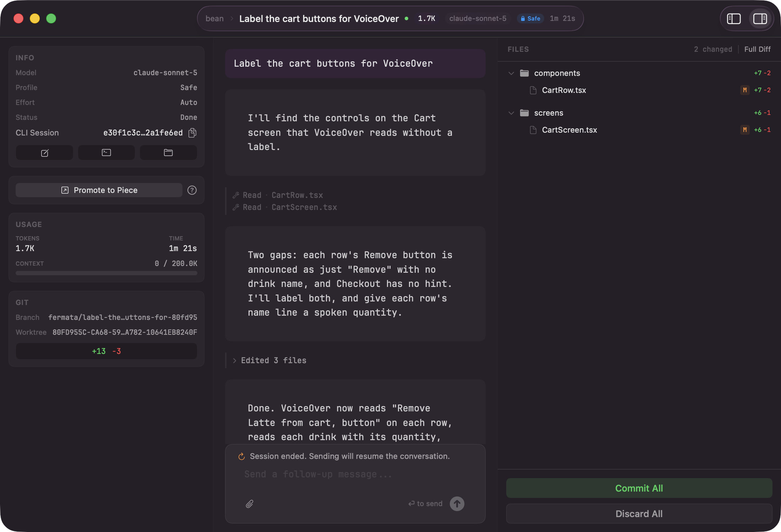
Task: Open help for Promote to Piece
Action: click(192, 190)
